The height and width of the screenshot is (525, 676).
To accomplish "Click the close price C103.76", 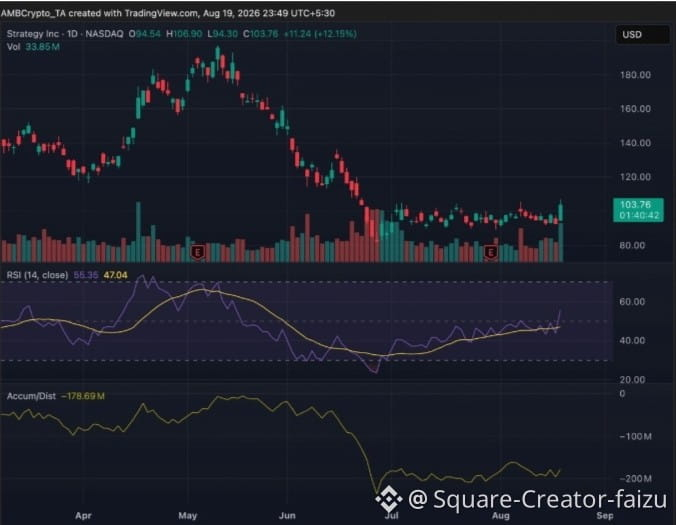I will [260, 34].
